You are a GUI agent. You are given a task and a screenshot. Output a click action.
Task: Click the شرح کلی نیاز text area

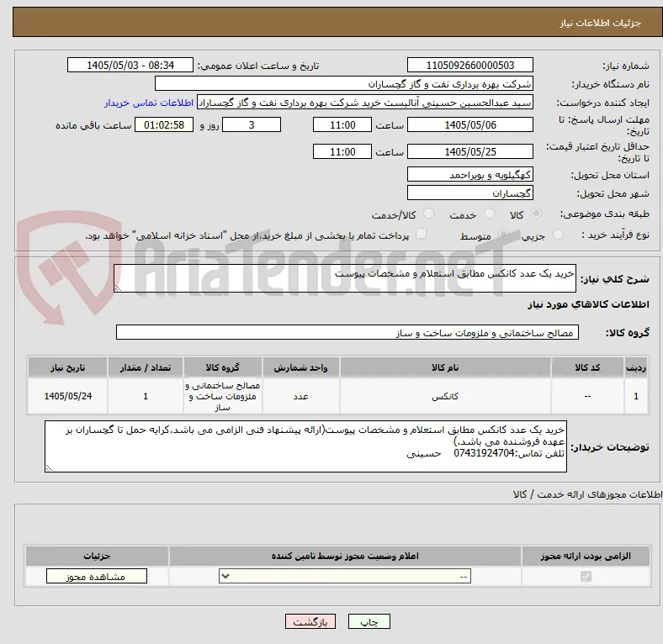345,278
